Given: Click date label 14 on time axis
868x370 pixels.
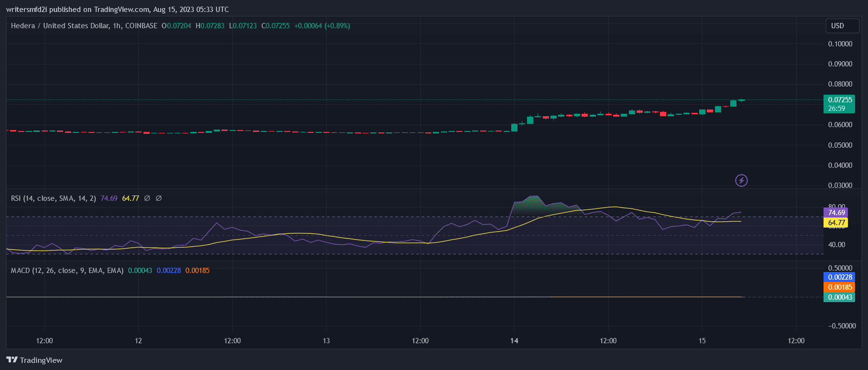Looking at the screenshot, I should (x=514, y=341).
